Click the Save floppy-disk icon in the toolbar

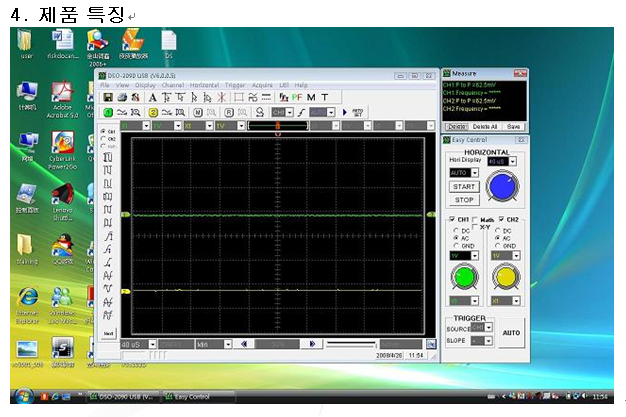tap(108, 97)
